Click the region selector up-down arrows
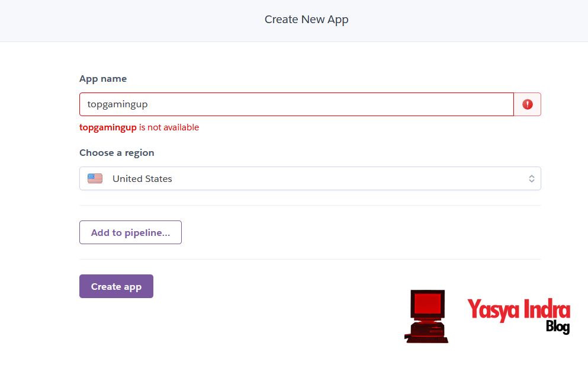 (531, 179)
